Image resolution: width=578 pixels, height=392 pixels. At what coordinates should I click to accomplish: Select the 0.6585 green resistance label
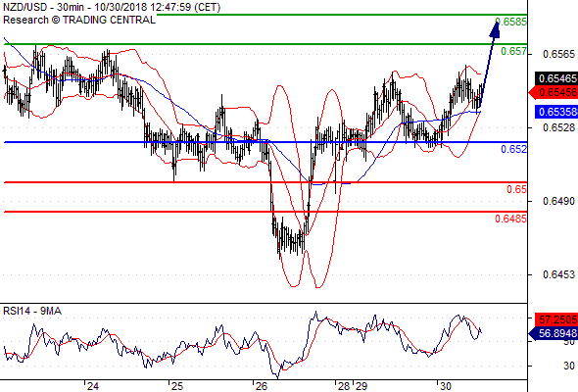(x=511, y=22)
